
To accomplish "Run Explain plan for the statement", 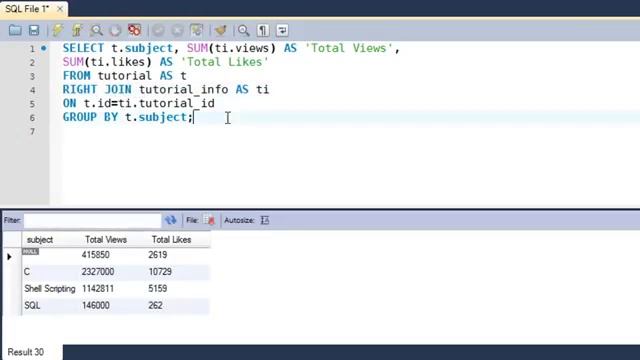I will 96,30.
